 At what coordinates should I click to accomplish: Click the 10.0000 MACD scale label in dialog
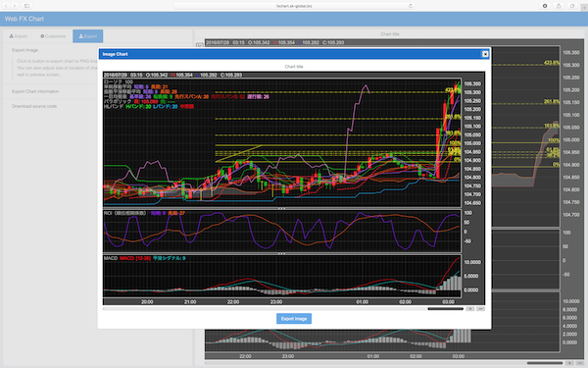point(472,262)
